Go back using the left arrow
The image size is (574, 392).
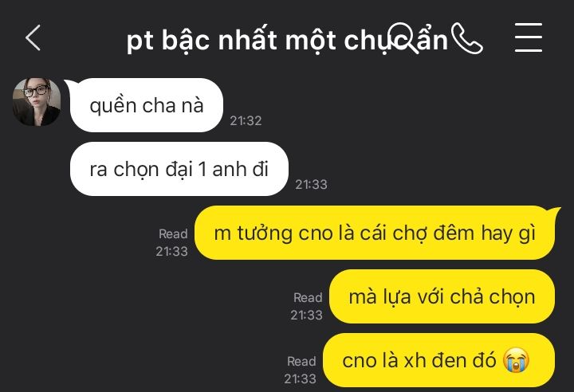coord(33,37)
